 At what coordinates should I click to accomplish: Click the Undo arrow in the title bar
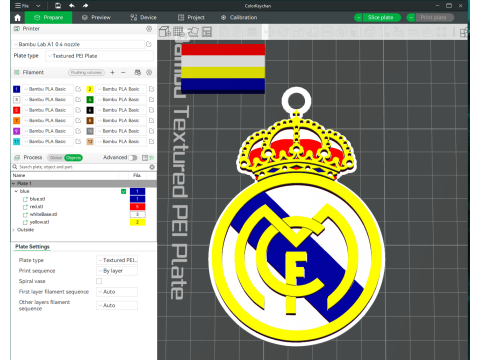coord(72,6)
